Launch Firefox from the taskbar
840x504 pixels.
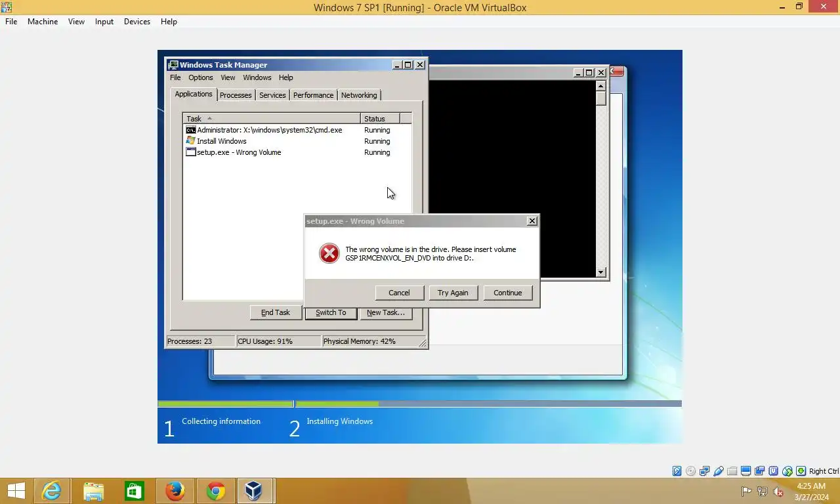(x=175, y=491)
